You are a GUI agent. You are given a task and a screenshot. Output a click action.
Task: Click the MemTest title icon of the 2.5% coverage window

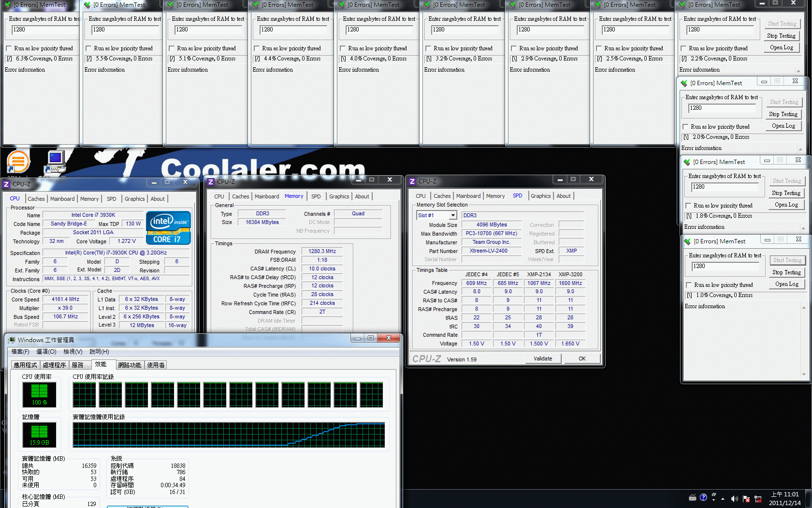pyautogui.click(x=597, y=5)
